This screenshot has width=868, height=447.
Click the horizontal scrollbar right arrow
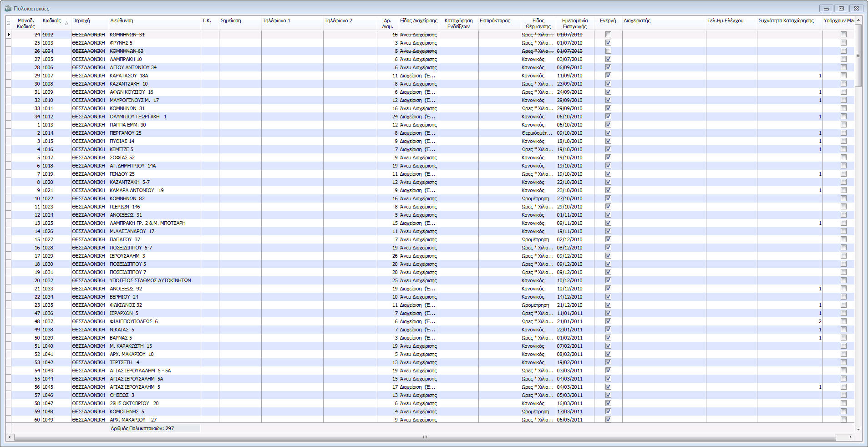tap(850, 437)
